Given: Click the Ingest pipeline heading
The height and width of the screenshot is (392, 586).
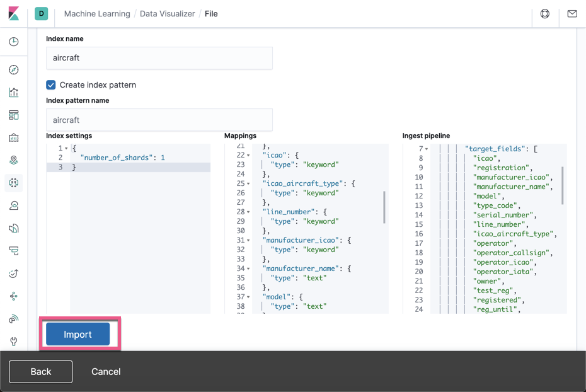Looking at the screenshot, I should tap(426, 135).
